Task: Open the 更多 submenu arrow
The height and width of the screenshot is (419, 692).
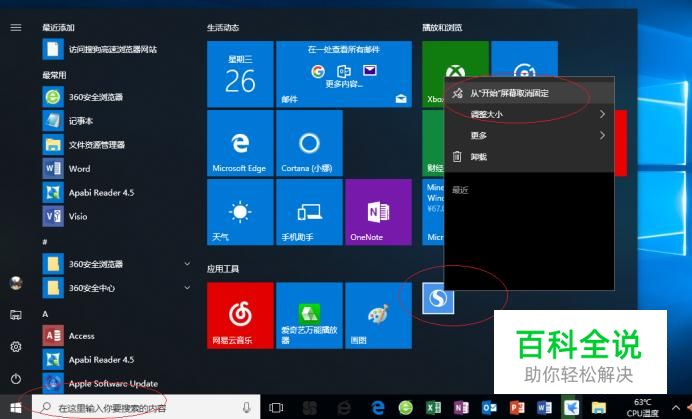Action: [602, 136]
